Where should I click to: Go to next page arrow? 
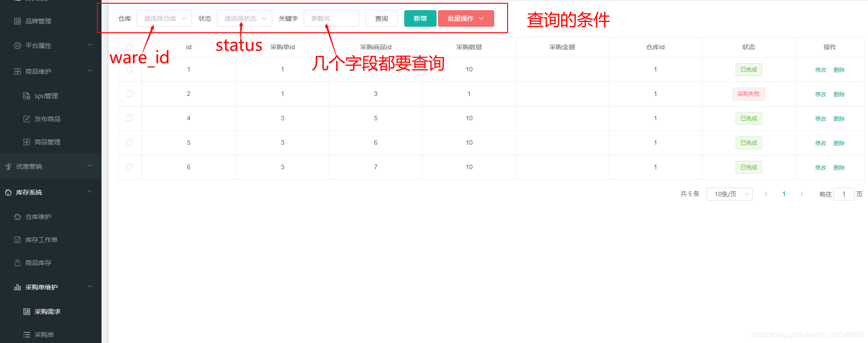pyautogui.click(x=802, y=194)
